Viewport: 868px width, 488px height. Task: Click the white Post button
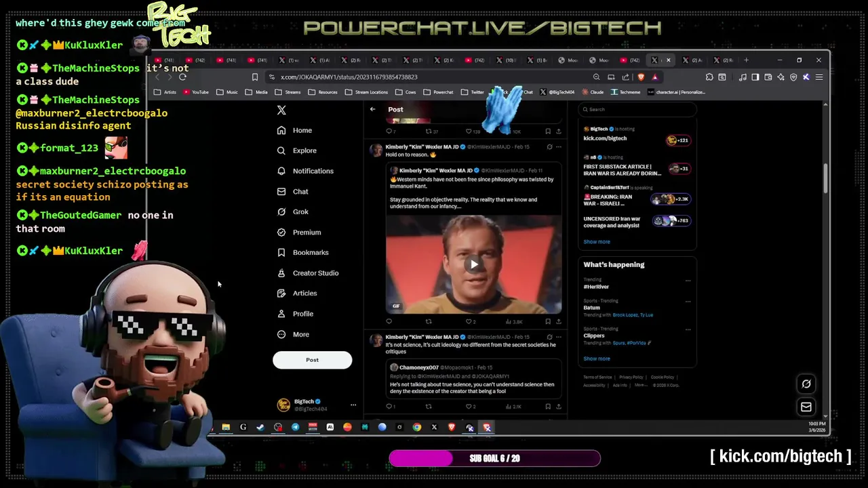pos(312,360)
